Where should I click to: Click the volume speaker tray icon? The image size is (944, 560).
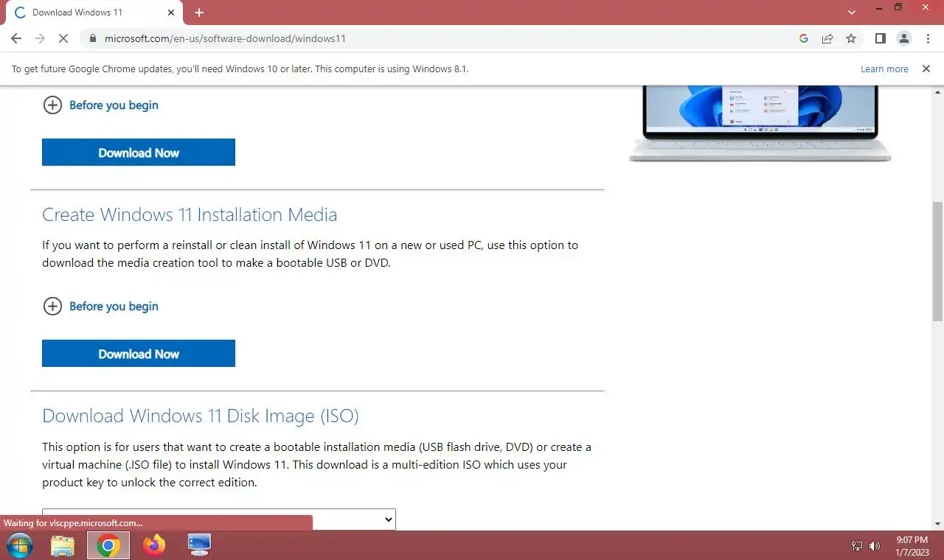point(875,546)
